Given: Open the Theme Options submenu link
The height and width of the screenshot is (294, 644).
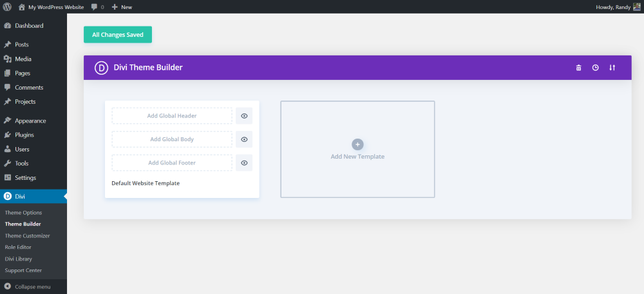Looking at the screenshot, I should tap(23, 213).
